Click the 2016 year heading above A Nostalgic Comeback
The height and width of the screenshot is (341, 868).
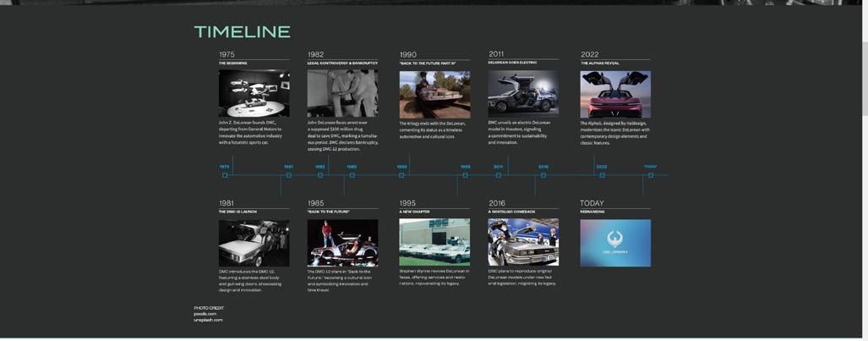(497, 203)
